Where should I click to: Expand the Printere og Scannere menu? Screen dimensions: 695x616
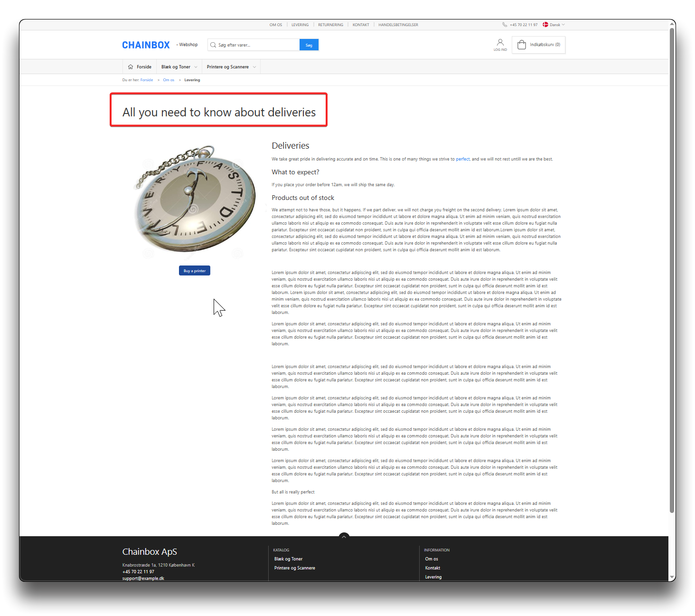click(231, 67)
